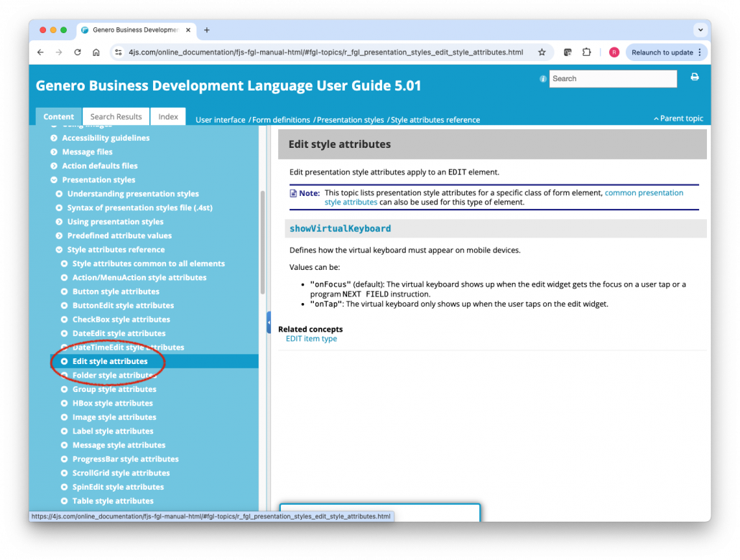Image resolution: width=740 pixels, height=560 pixels.
Task: Select SpinEdit style attributes
Action: [x=118, y=487]
